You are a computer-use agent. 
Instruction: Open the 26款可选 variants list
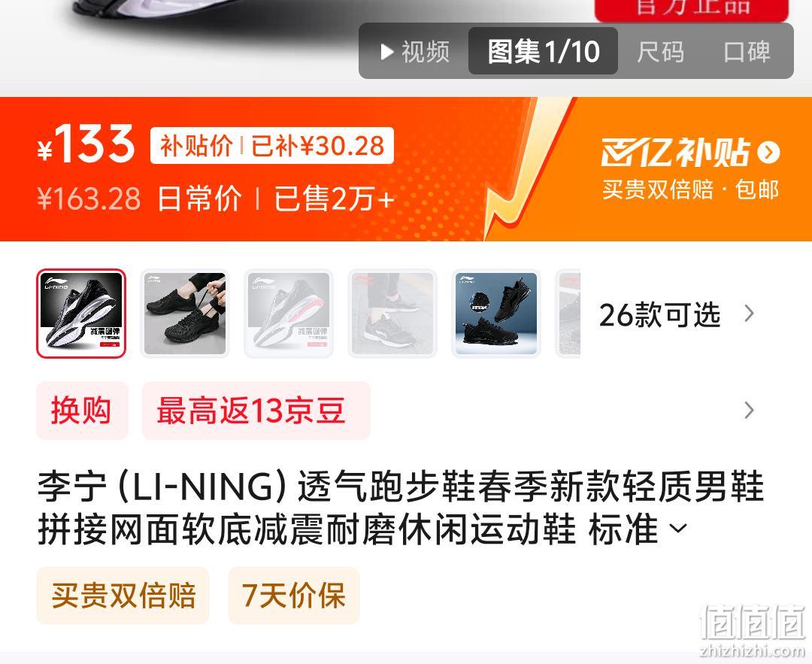click(659, 314)
